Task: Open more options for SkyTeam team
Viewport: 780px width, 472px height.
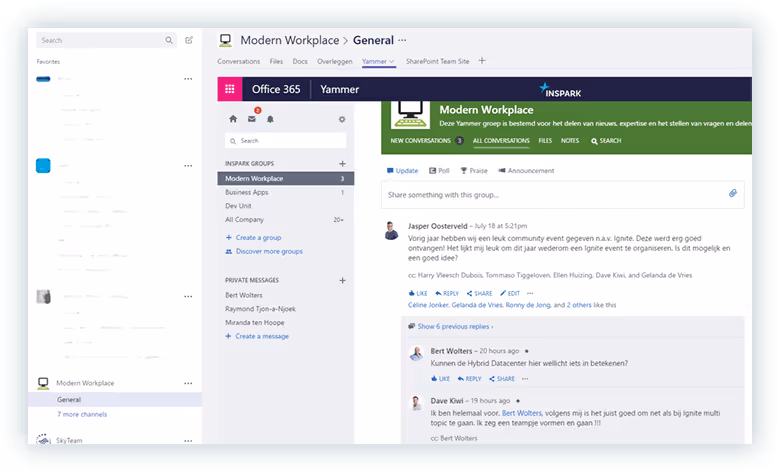Action: click(x=188, y=441)
